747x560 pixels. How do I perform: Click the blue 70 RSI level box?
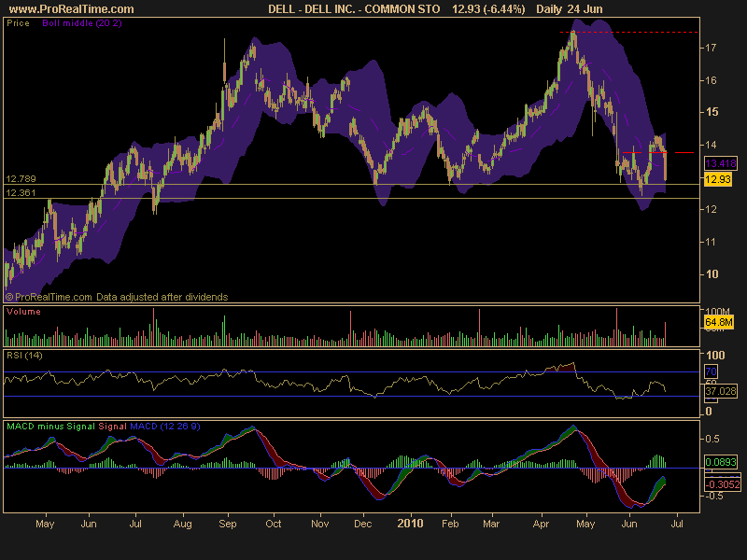tap(711, 371)
